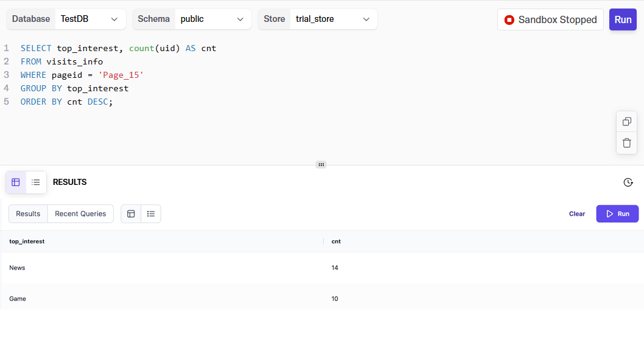Open the Store dropdown showing trial_store

click(333, 19)
